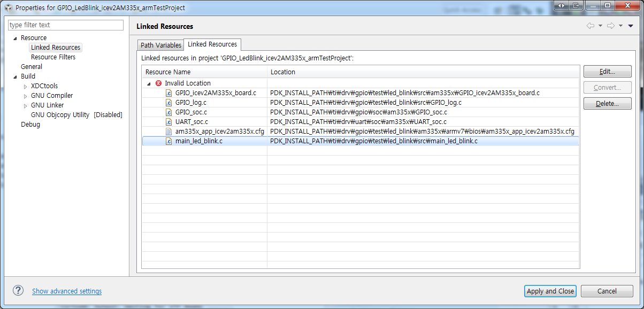Screen dimensions: 644x309
Task: Click the location path of main_led_blink.c
Action: click(x=374, y=141)
